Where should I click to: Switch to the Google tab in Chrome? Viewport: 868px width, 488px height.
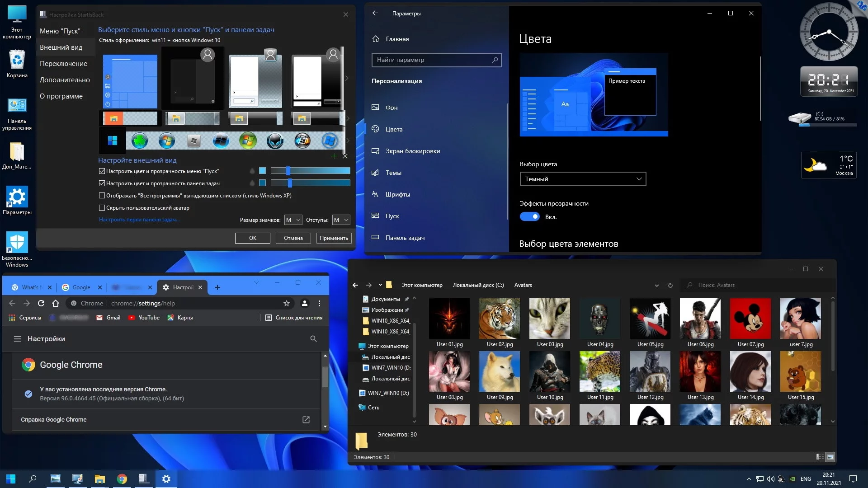coord(81,287)
